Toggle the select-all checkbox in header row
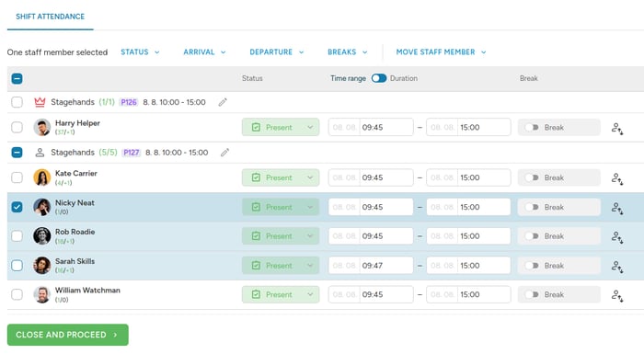 click(x=17, y=78)
